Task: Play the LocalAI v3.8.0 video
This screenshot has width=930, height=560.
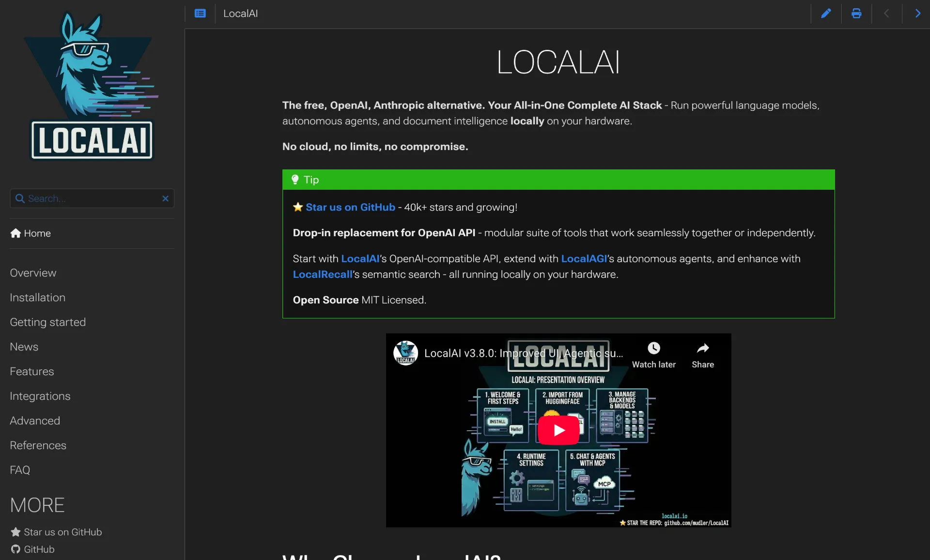Action: coord(558,430)
